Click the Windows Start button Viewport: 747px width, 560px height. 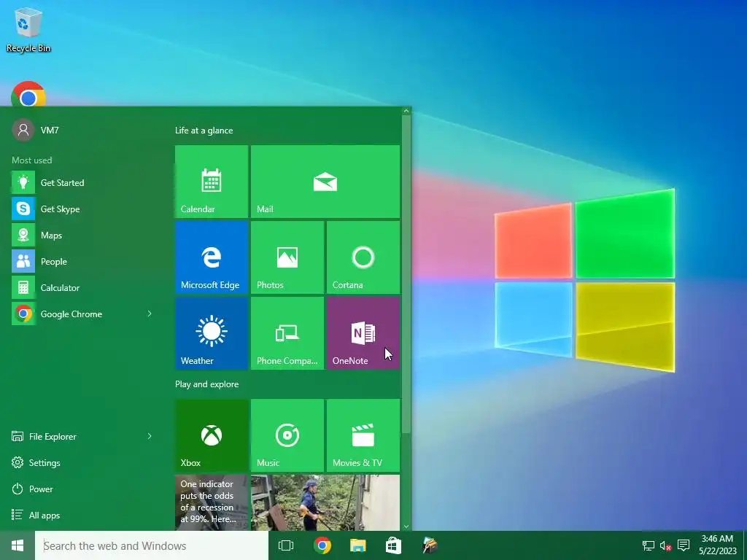[18, 545]
